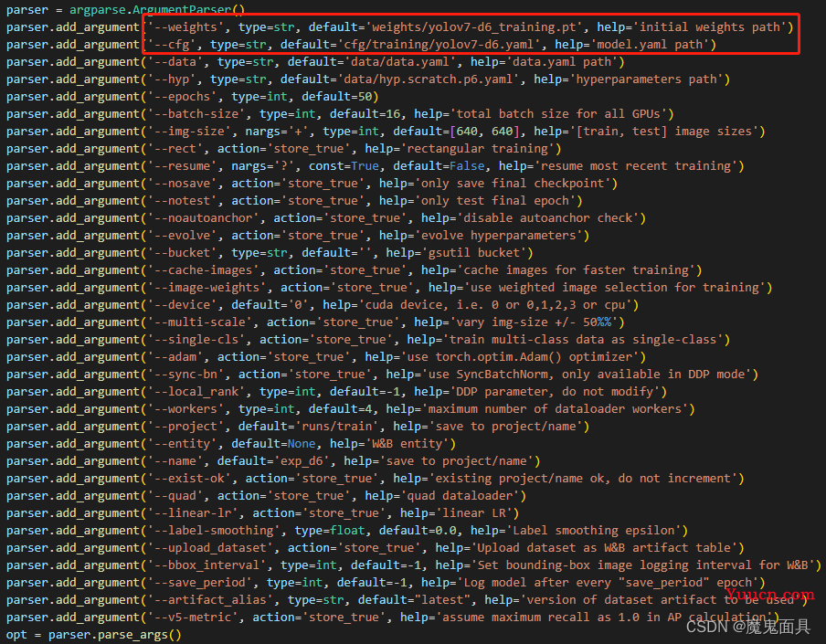Screen dimensions: 826x644
Task: Click the '--entity' argument name
Action: click(x=182, y=445)
